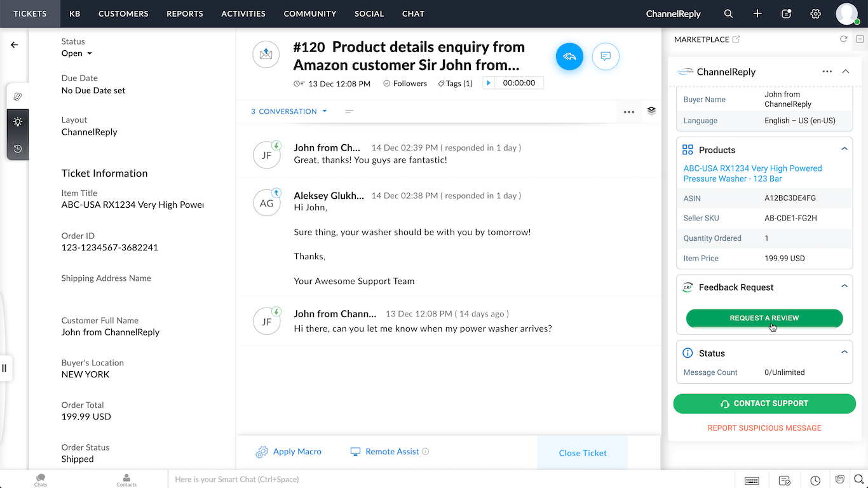This screenshot has width=868, height=488.
Task: Open the conversation three-dots menu
Action: [x=629, y=112]
